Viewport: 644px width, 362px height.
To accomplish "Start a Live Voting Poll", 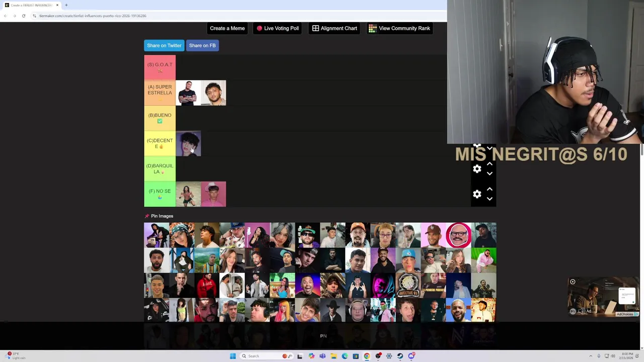I will (x=278, y=28).
